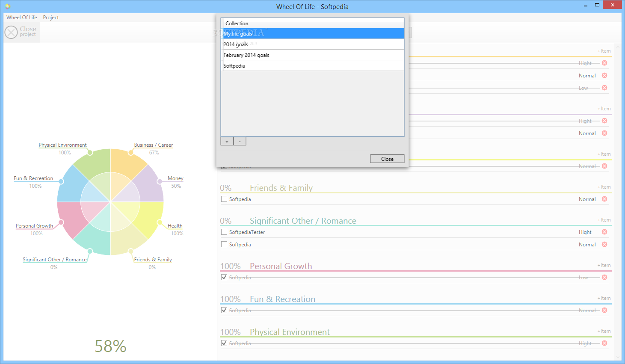
Task: Click the Personal Growth section heading
Action: pos(281,266)
